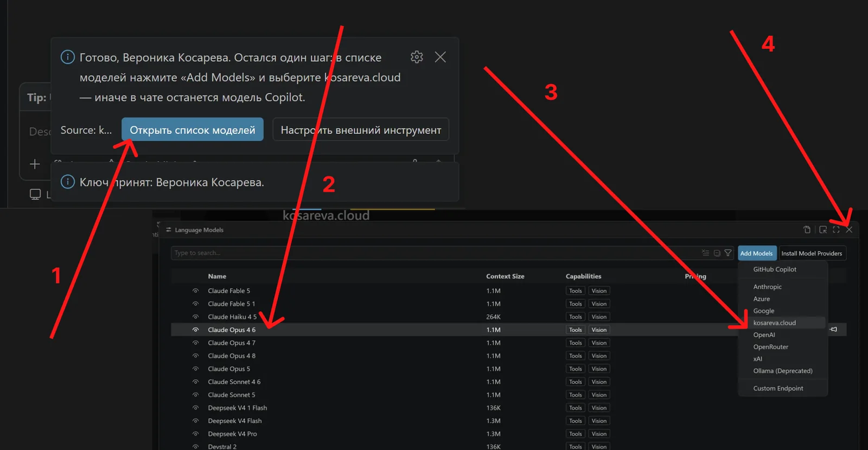This screenshot has height=450, width=868.
Task: Toggle visibility of Deepseek V4 Flash
Action: pos(196,421)
